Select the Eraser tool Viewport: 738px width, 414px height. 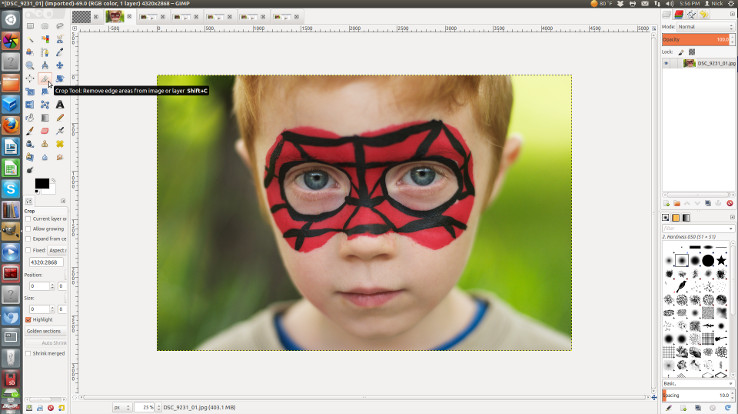point(45,131)
